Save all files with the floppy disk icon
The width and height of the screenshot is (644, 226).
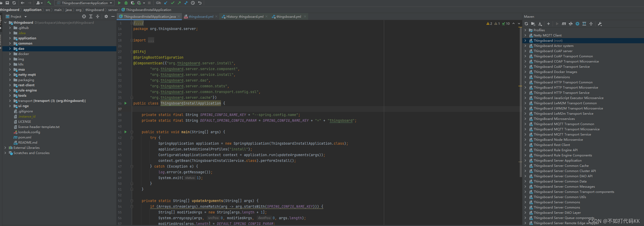(7, 3)
